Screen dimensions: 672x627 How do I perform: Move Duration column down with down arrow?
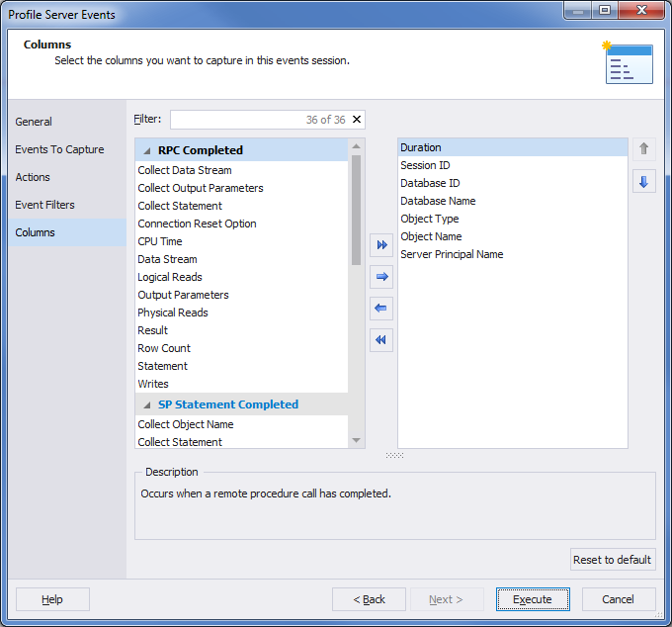[x=643, y=182]
